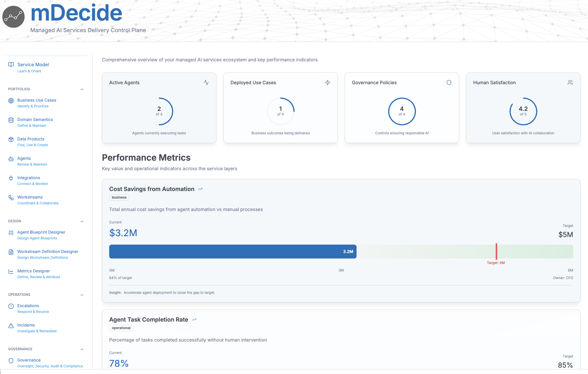Collapse the OPERATIONS section
The height and width of the screenshot is (374, 588).
coord(82,295)
